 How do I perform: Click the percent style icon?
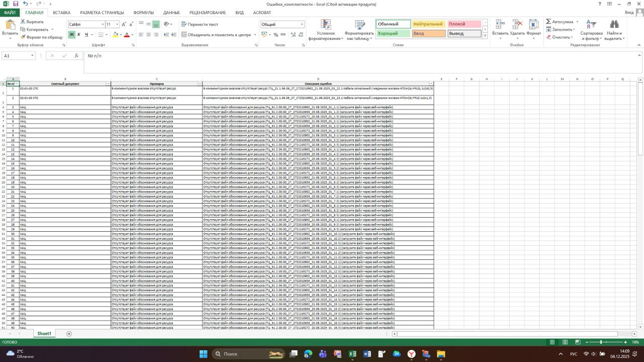coord(276,35)
